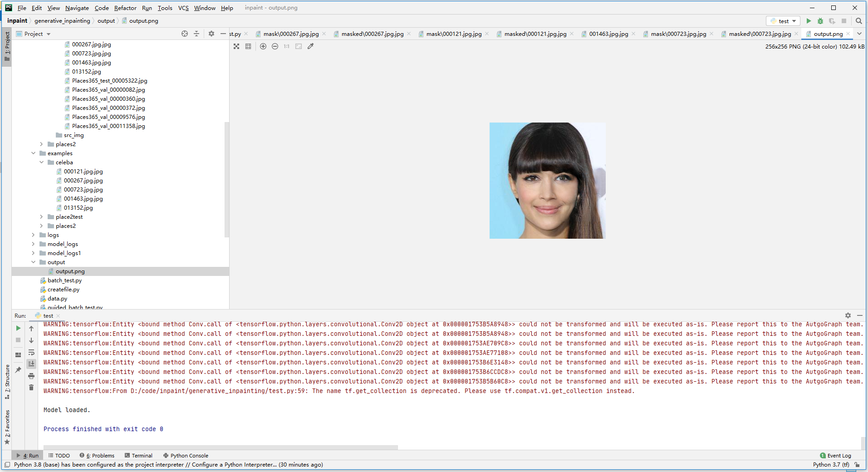Image resolution: width=868 pixels, height=472 pixels.
Task: Toggle scroll to end in Run console
Action: click(31, 364)
